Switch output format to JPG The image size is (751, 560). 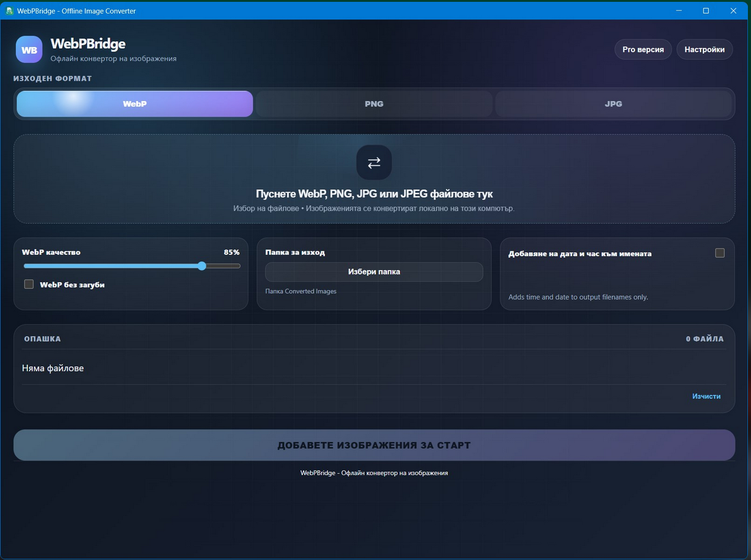(x=614, y=104)
